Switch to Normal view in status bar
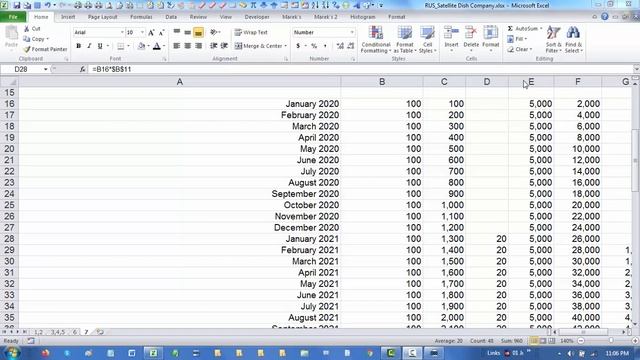640x360 pixels. tap(534, 340)
